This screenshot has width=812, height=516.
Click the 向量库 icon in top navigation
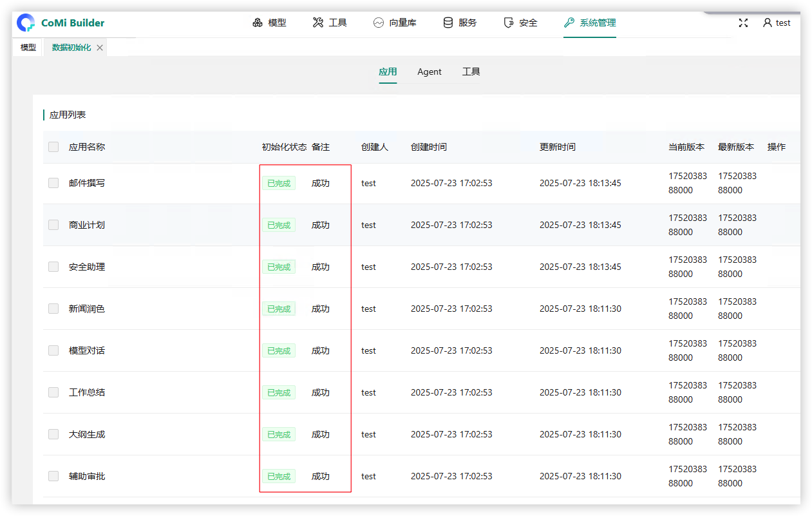[x=379, y=23]
